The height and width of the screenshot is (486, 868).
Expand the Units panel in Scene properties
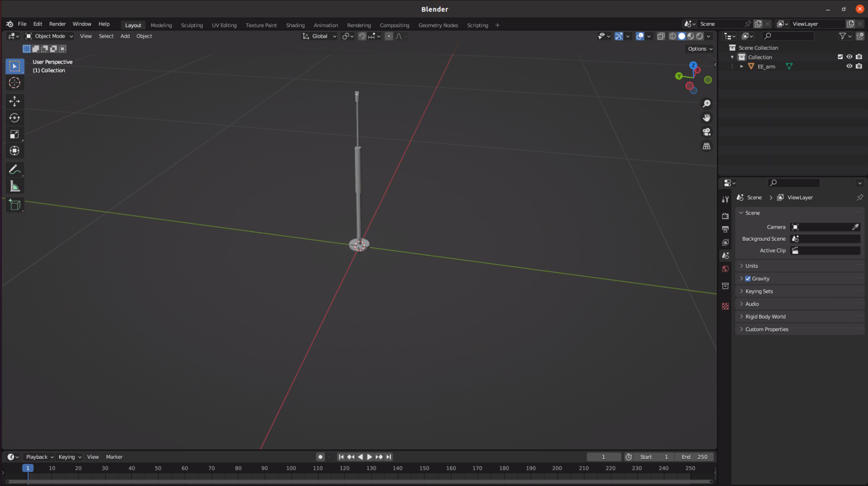click(751, 266)
